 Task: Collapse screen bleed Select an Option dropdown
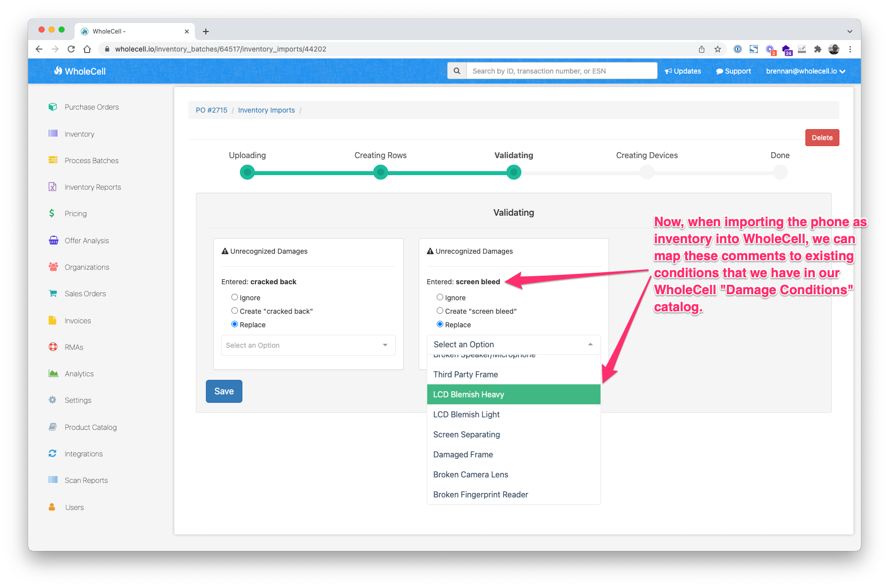pyautogui.click(x=513, y=345)
